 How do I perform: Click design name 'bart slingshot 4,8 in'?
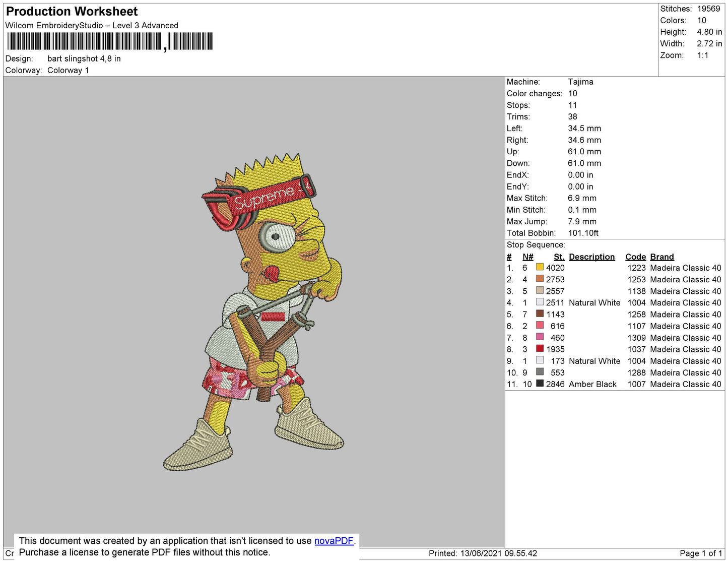[x=84, y=58]
